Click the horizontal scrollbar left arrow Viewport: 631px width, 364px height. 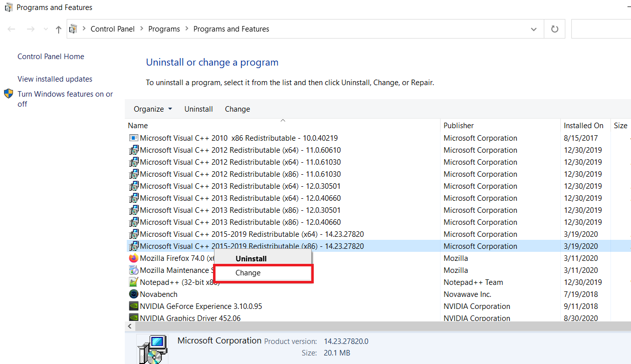130,326
